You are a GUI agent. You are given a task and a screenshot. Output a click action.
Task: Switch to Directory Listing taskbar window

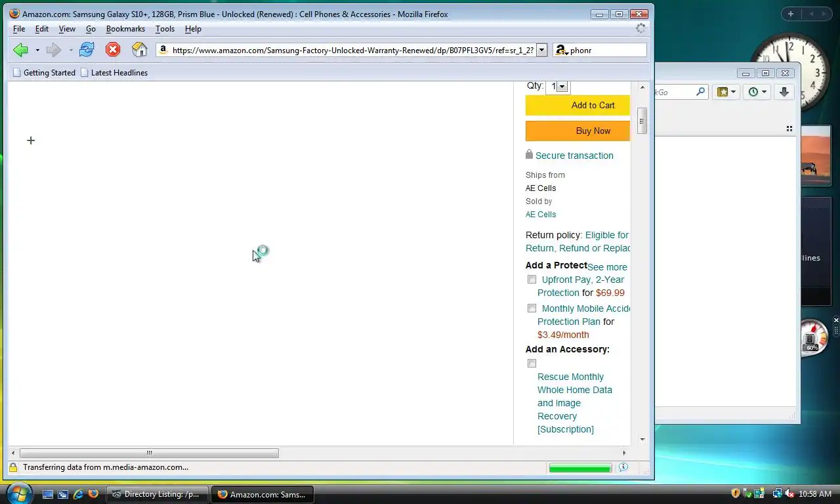pos(157,494)
